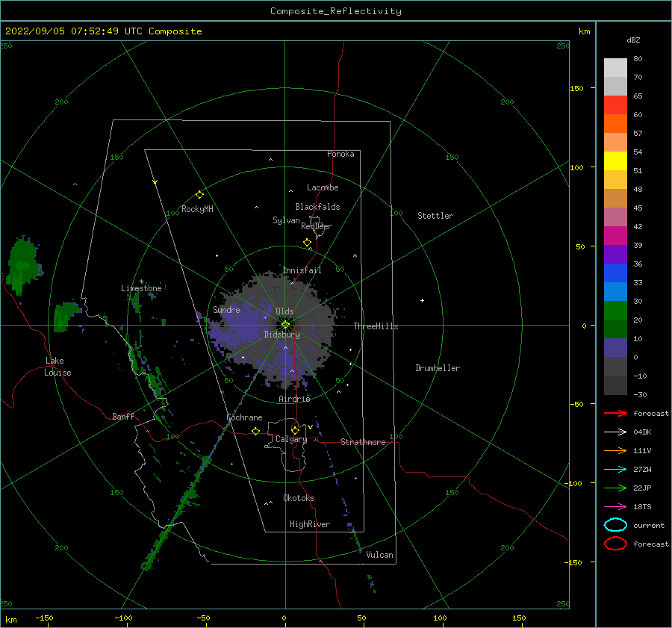Click the Drumheller label

(x=438, y=368)
